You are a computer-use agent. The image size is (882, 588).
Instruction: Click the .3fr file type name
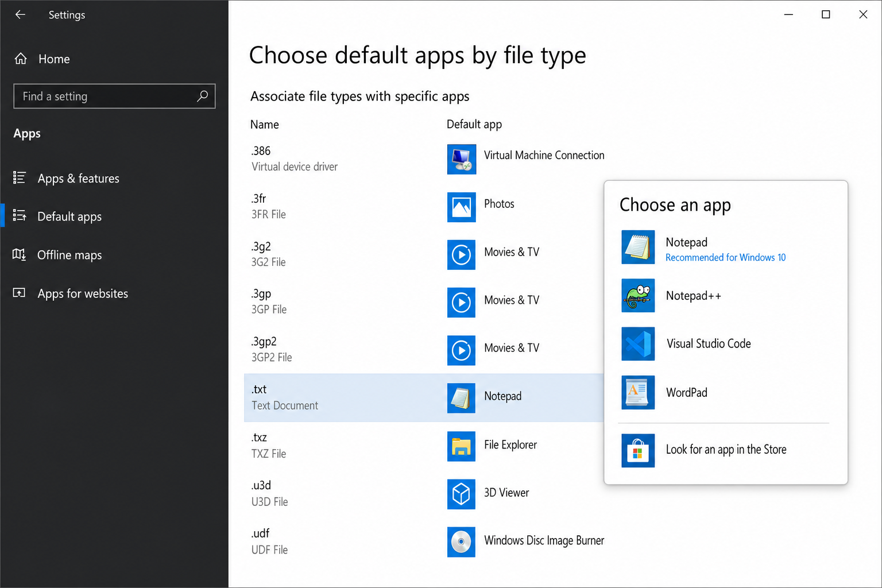[258, 199]
